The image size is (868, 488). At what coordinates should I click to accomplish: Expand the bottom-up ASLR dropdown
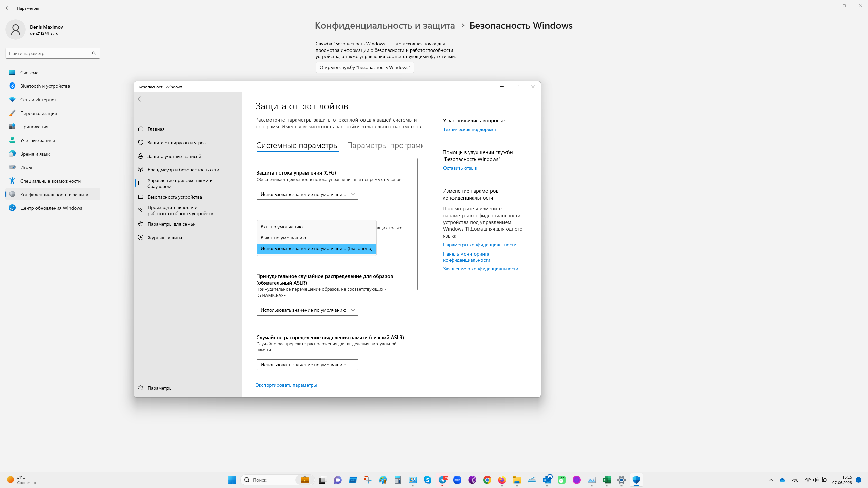pyautogui.click(x=307, y=365)
